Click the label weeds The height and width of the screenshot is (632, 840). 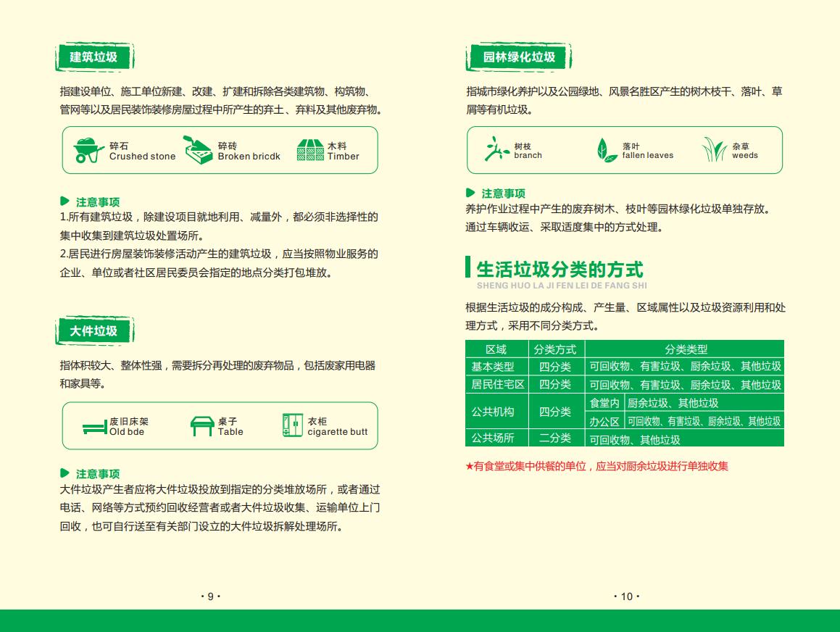point(745,155)
